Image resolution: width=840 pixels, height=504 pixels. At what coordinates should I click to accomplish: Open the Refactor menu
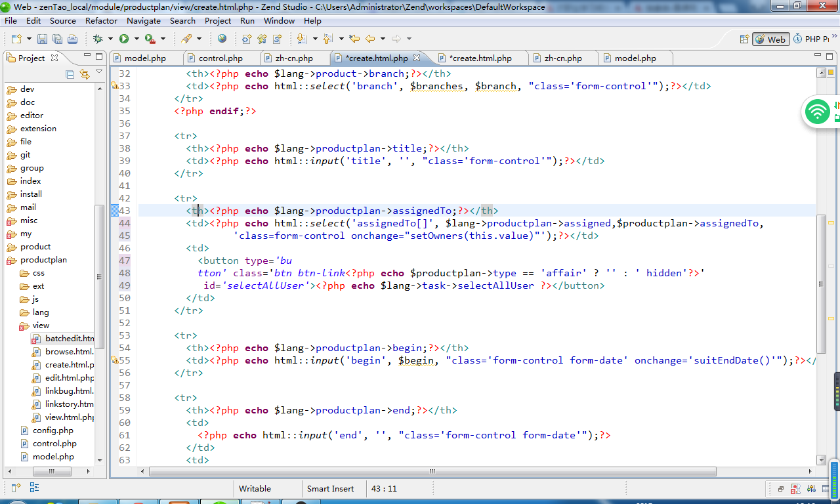tap(101, 20)
